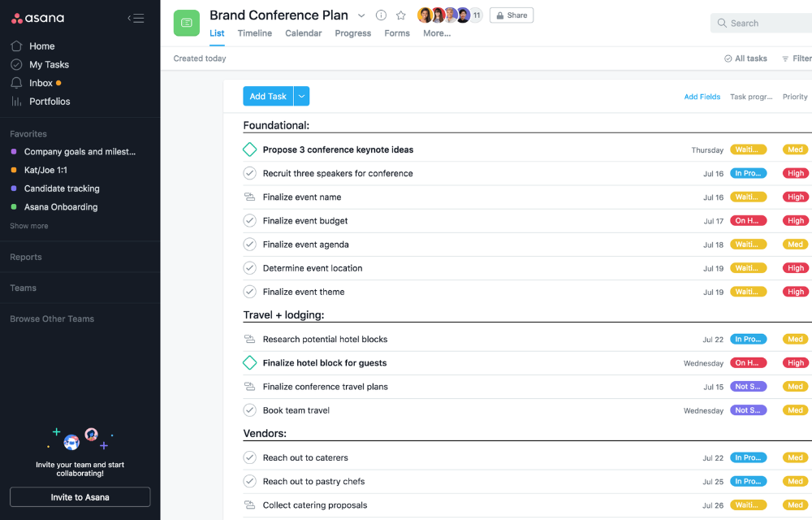Star the Brand Conference Plan project
This screenshot has height=520, width=812.
click(400, 15)
